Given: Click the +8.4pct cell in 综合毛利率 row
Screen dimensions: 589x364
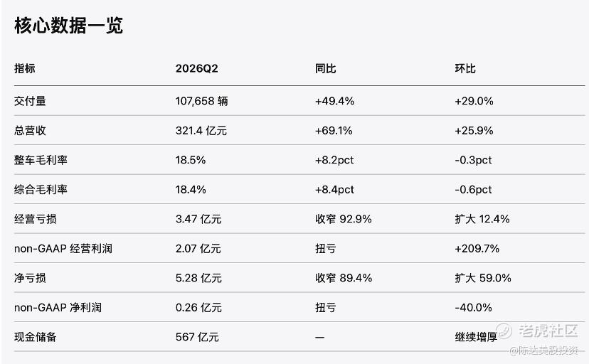Looking at the screenshot, I should (x=334, y=190).
